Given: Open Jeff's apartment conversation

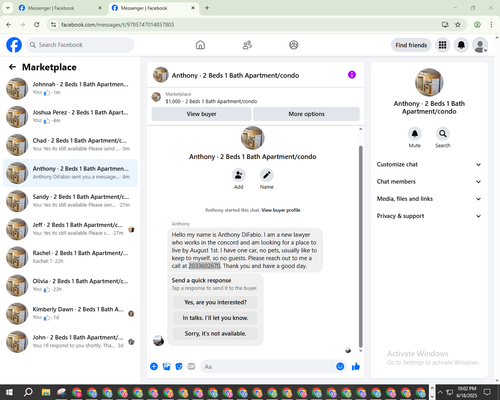Looking at the screenshot, I should pyautogui.click(x=70, y=229).
